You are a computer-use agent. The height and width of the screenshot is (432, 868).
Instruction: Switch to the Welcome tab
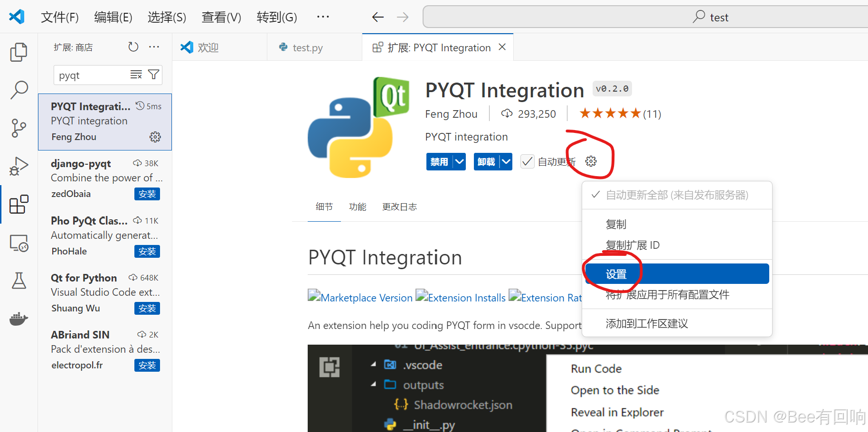point(219,47)
